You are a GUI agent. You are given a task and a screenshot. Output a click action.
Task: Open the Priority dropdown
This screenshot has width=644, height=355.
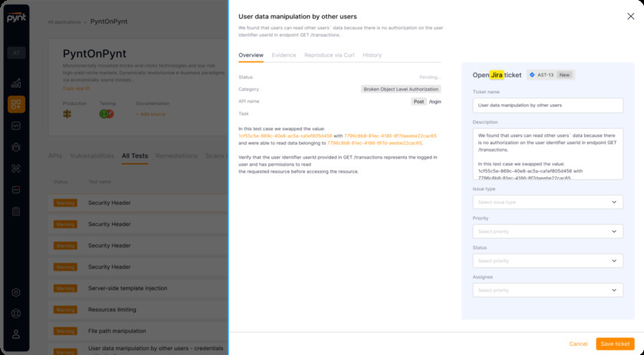(547, 232)
